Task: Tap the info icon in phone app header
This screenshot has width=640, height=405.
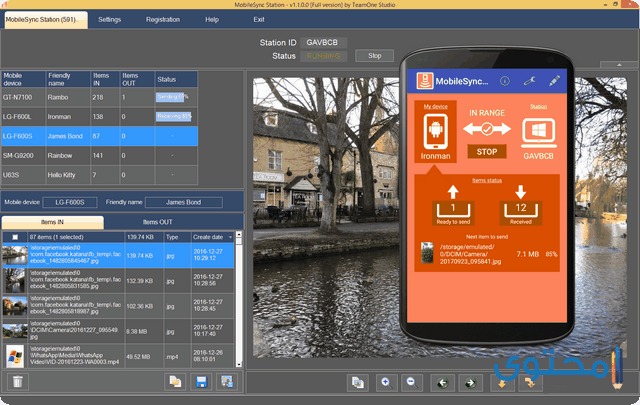Action: [505, 81]
